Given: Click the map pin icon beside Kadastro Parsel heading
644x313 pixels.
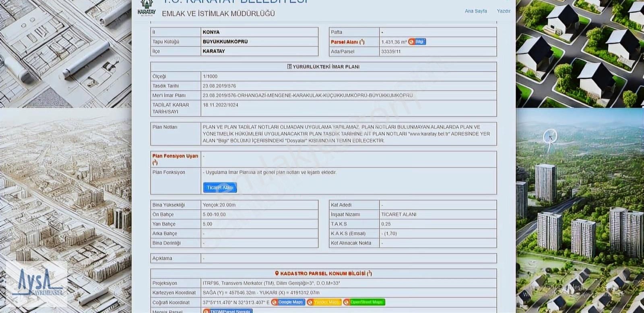Looking at the screenshot, I should pyautogui.click(x=277, y=274).
